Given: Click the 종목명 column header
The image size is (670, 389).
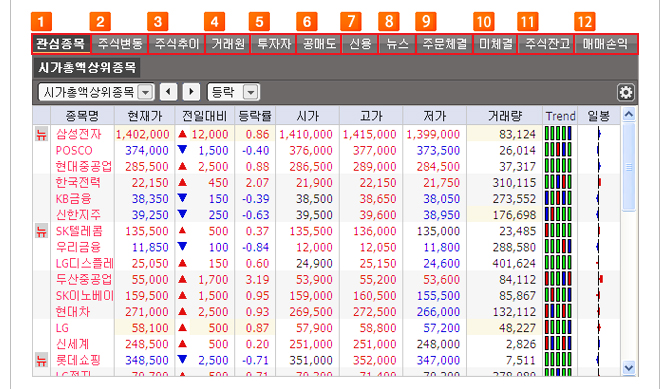Looking at the screenshot, I should tap(82, 115).
